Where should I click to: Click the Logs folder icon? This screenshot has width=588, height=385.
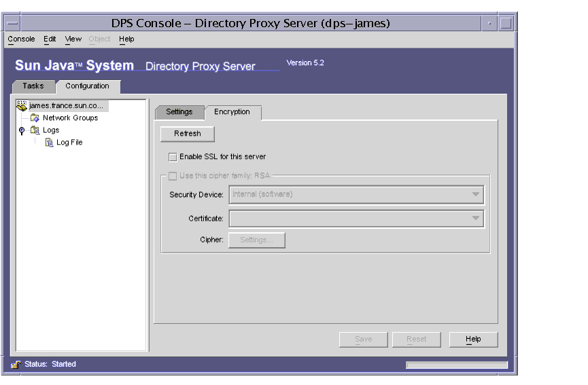35,130
